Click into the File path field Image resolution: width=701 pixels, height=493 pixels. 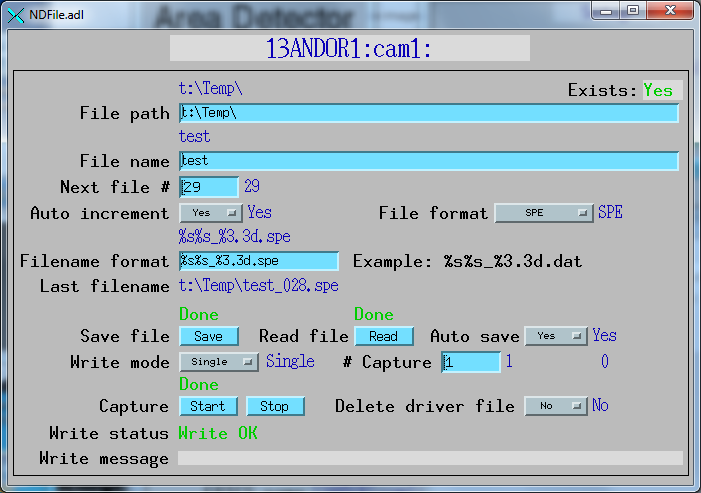429,113
